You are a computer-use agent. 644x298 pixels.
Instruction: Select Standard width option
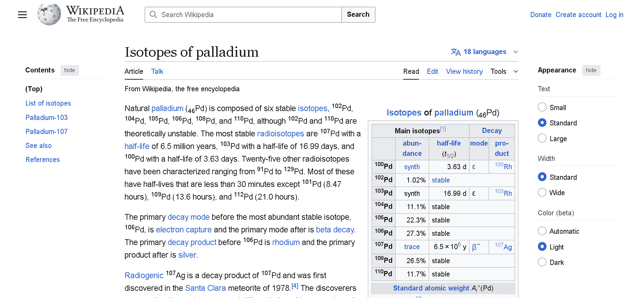tap(542, 177)
